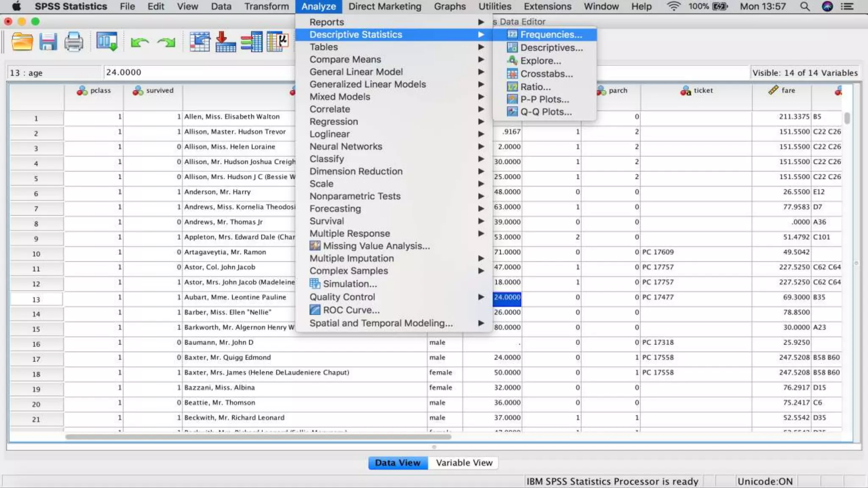Click the Print toolbar icon
868x488 pixels.
tap(74, 42)
